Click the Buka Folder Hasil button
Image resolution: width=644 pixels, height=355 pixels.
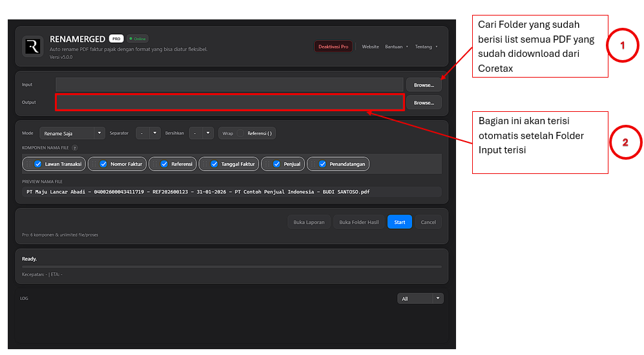pyautogui.click(x=358, y=222)
